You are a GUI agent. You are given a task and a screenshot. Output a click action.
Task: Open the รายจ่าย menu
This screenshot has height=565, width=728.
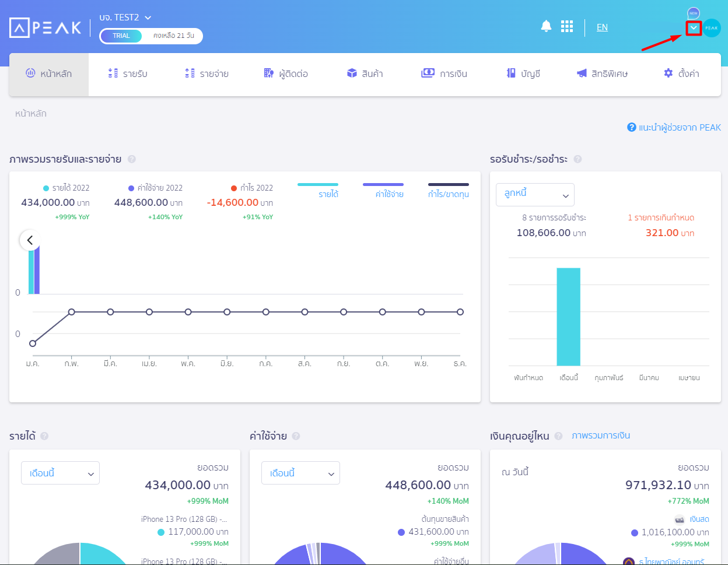coord(206,74)
